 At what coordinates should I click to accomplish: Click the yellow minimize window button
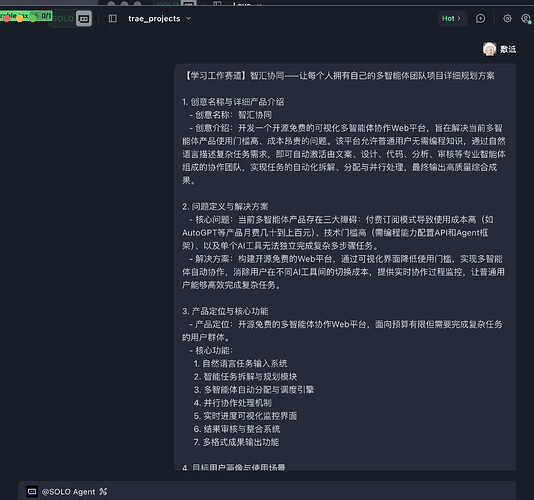pos(20,18)
